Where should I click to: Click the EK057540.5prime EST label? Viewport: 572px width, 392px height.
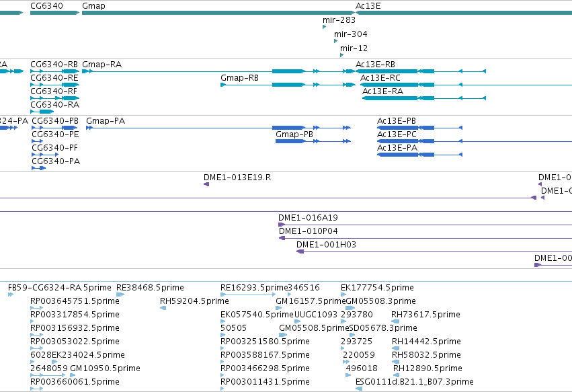tap(257, 315)
